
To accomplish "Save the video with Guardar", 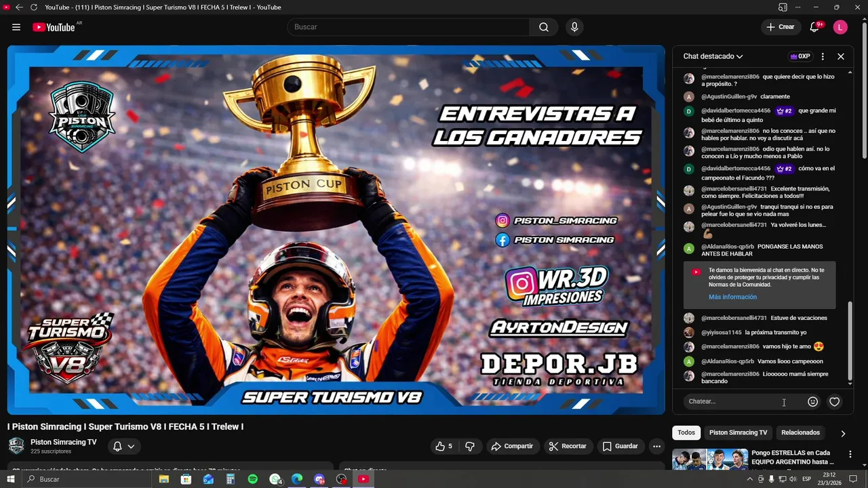I will pyautogui.click(x=620, y=446).
